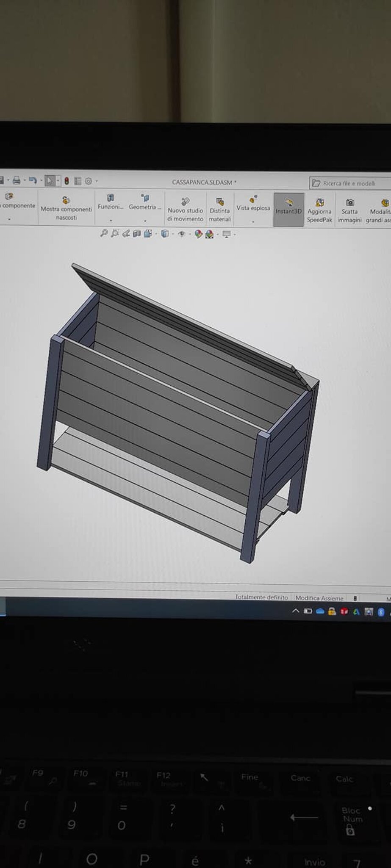The height and width of the screenshot is (868, 391).
Task: Open Apply Scene dropdown arrow
Action: pyautogui.click(x=217, y=234)
